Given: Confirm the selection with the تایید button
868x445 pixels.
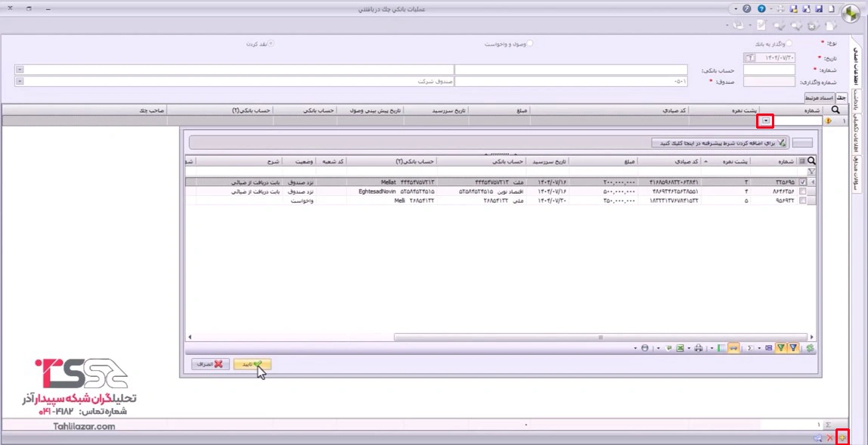Looking at the screenshot, I should coord(253,364).
